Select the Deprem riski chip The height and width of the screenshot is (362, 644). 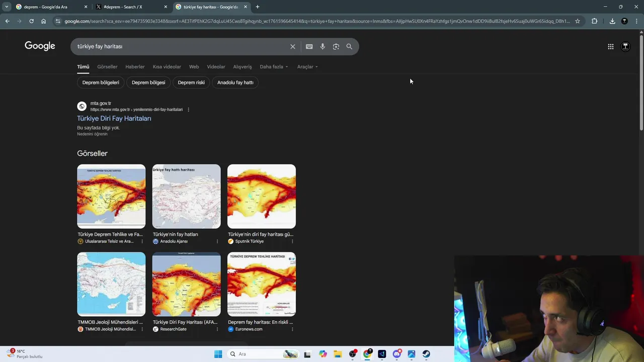[191, 82]
